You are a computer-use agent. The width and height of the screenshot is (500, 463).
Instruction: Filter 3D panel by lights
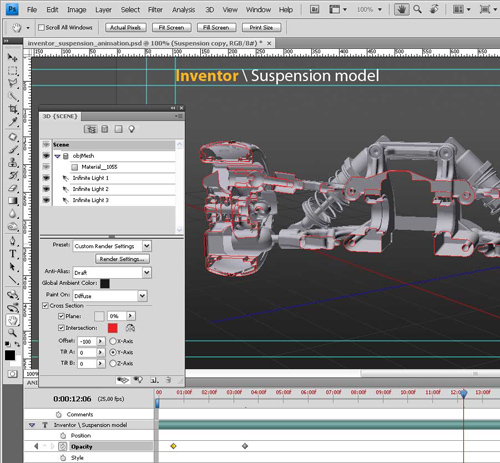click(x=132, y=129)
